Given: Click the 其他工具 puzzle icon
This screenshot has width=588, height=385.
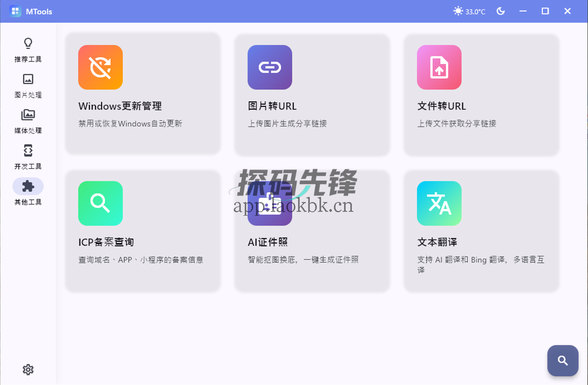Looking at the screenshot, I should (x=28, y=186).
